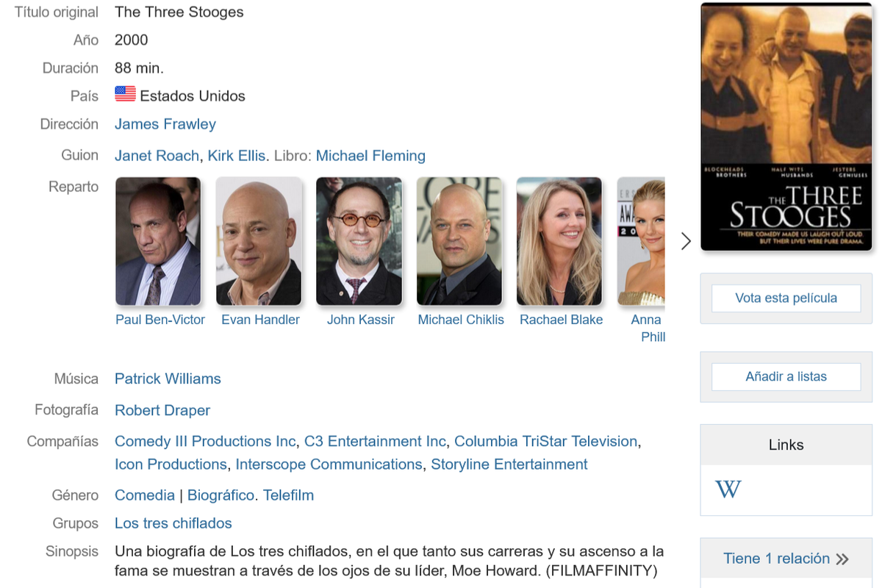Open Michael Fleming book author link
Viewport: 882px width, 588px height.
(370, 156)
